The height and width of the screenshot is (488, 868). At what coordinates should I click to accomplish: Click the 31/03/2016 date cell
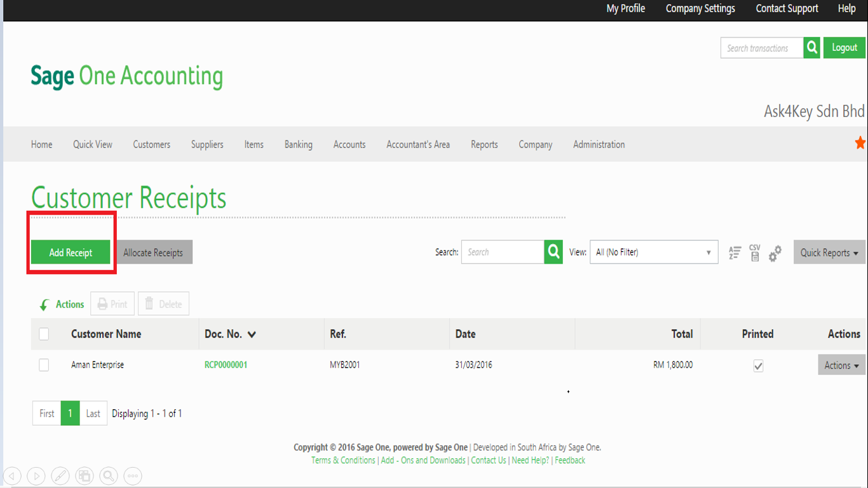tap(473, 365)
